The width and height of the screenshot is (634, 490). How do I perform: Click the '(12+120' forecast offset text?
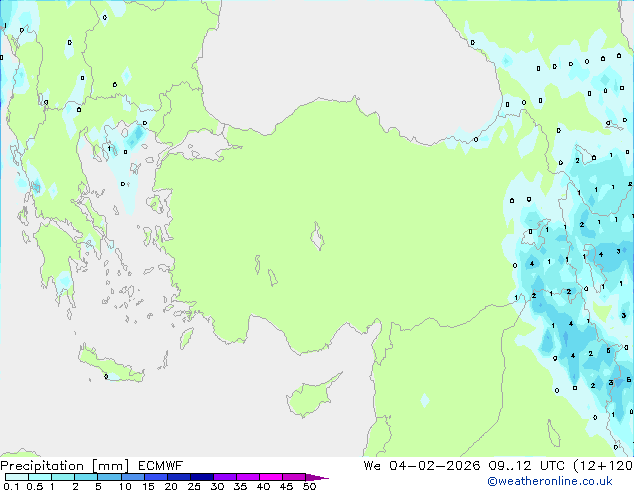(603, 466)
